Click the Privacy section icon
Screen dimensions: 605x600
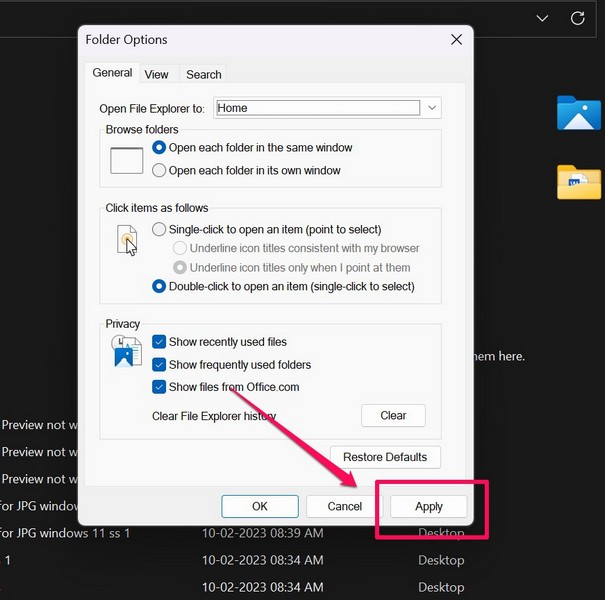(x=127, y=352)
